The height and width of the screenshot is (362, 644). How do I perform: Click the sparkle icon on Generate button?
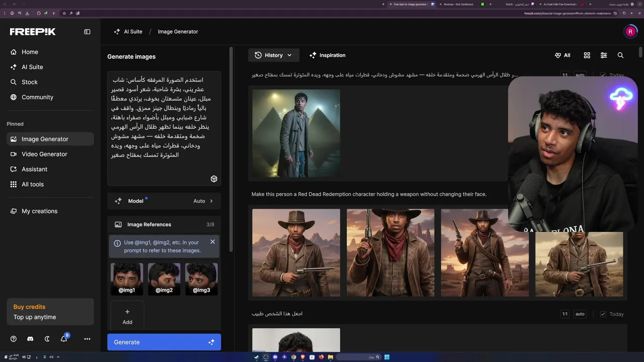coord(211,342)
